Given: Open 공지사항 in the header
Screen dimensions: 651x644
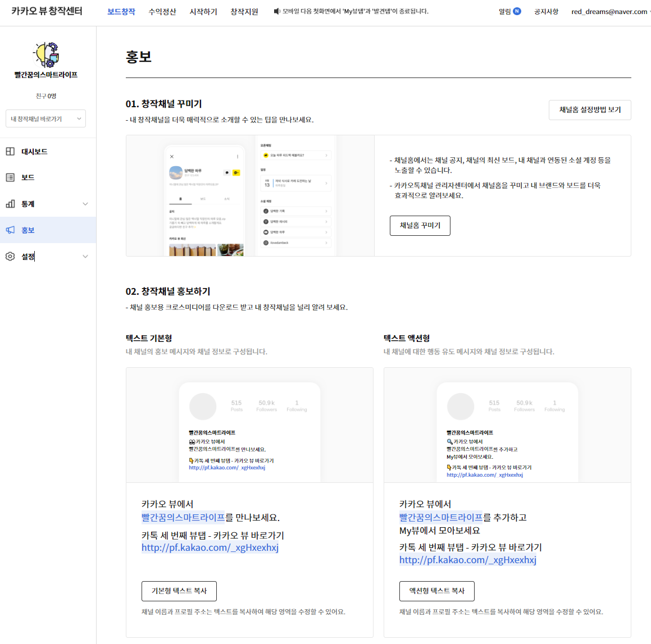Looking at the screenshot, I should (546, 12).
